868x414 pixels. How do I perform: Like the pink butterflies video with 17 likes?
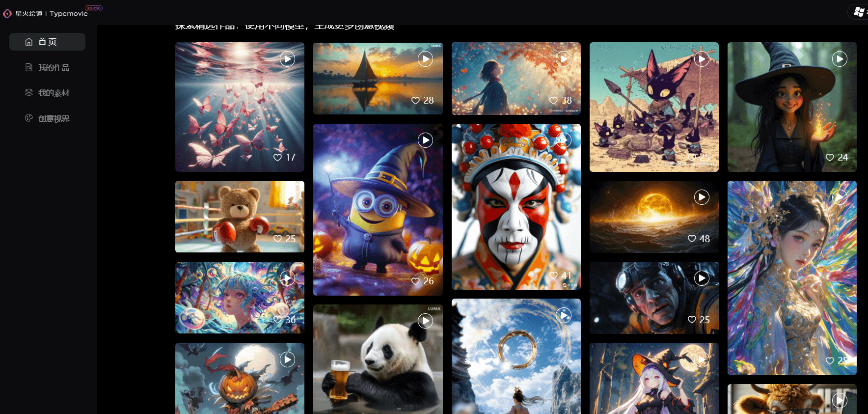tap(277, 157)
